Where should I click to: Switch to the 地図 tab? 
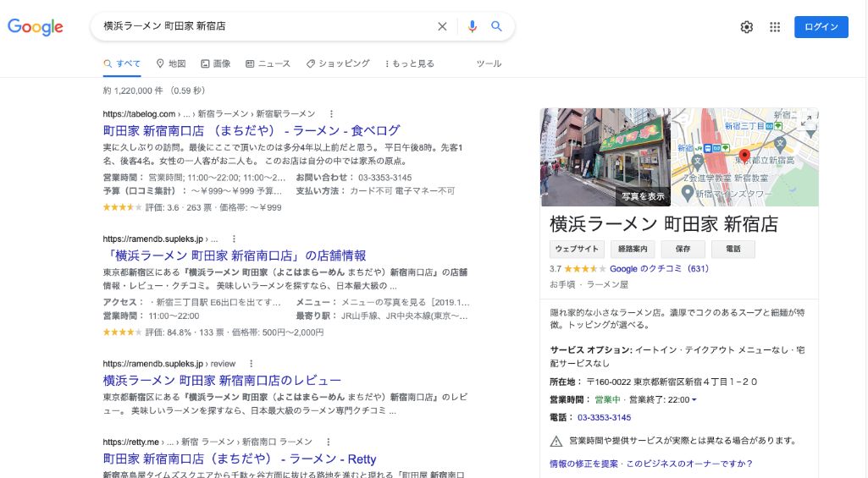pos(171,63)
